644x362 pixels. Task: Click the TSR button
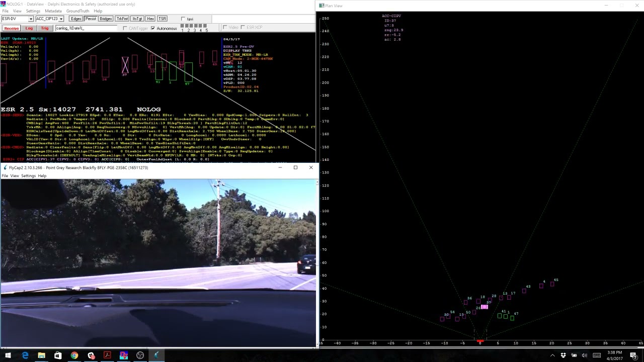(x=162, y=19)
